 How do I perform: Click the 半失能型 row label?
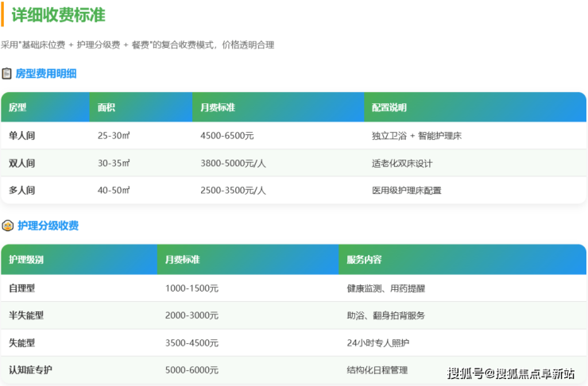coord(26,315)
